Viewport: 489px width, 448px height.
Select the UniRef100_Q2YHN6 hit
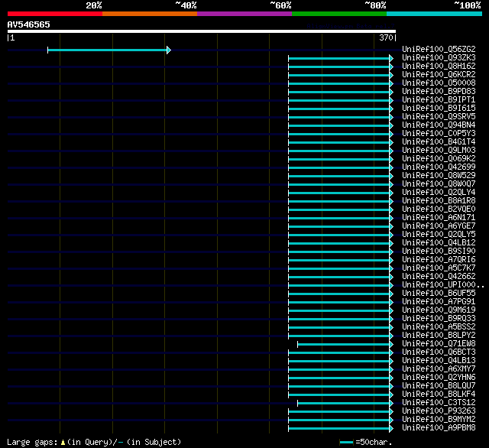(x=439, y=378)
